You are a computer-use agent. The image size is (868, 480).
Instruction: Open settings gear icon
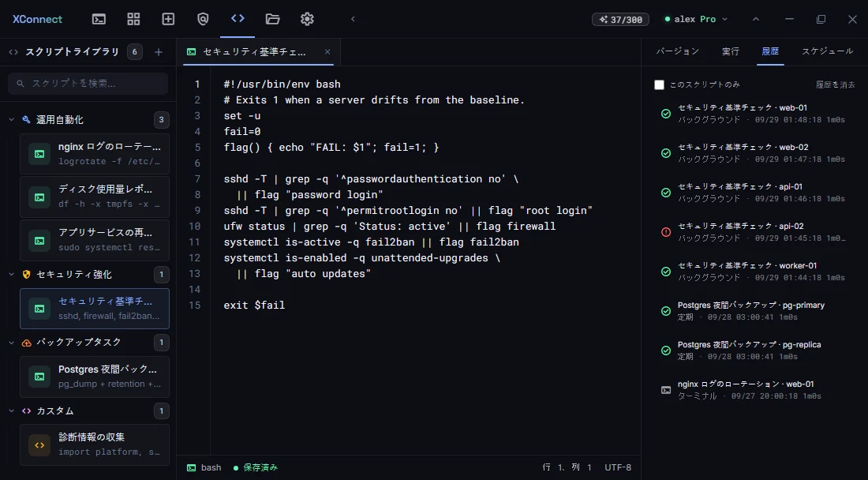307,19
